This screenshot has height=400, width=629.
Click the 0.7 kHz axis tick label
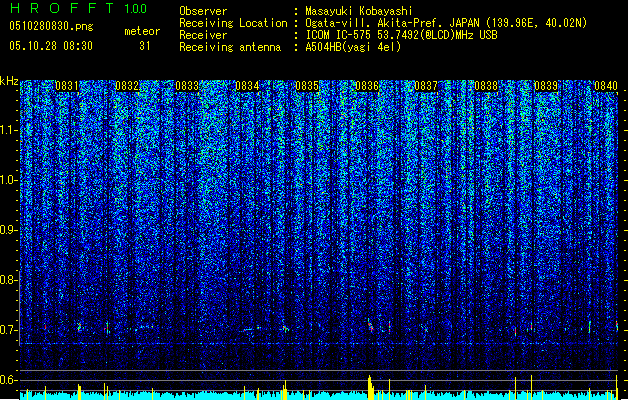pos(9,330)
